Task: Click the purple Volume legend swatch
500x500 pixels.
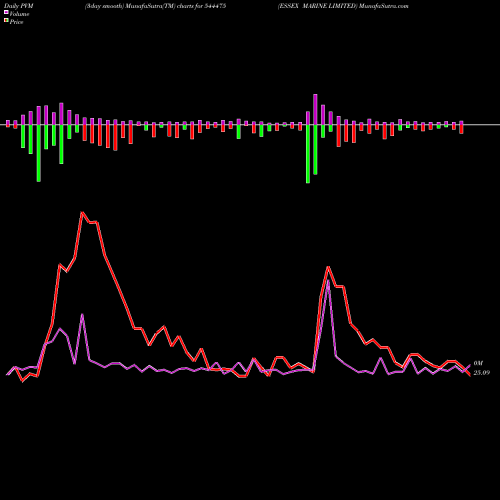Action: (6, 12)
